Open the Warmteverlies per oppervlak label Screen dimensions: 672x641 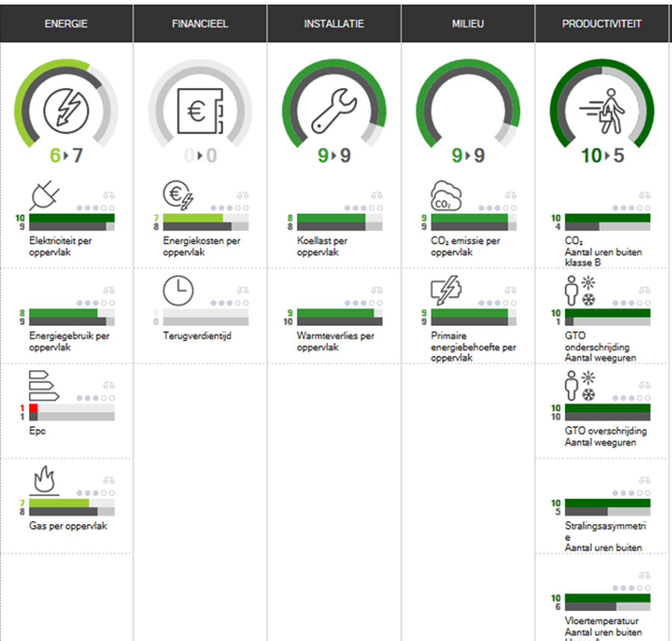(x=335, y=341)
